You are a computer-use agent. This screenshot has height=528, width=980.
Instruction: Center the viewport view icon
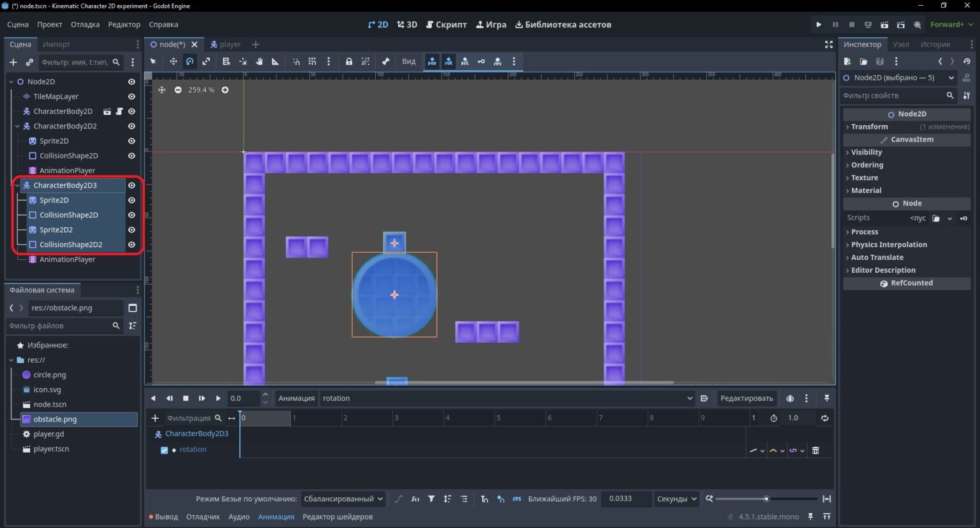(x=162, y=90)
